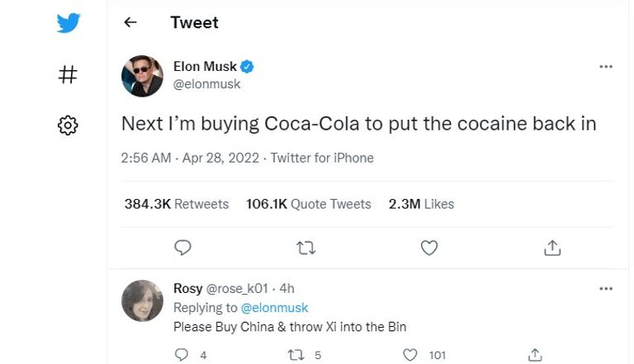Viewport: 634px width, 364px height.
Task: Reply to Elon Musk's tweet
Action: coord(183,247)
